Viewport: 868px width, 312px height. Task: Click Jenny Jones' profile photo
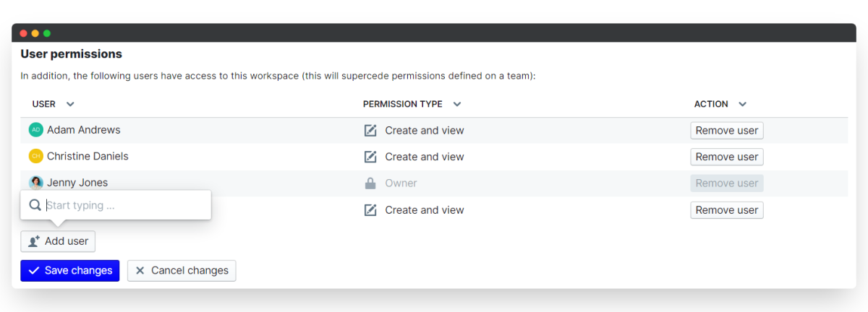pyautogui.click(x=36, y=183)
